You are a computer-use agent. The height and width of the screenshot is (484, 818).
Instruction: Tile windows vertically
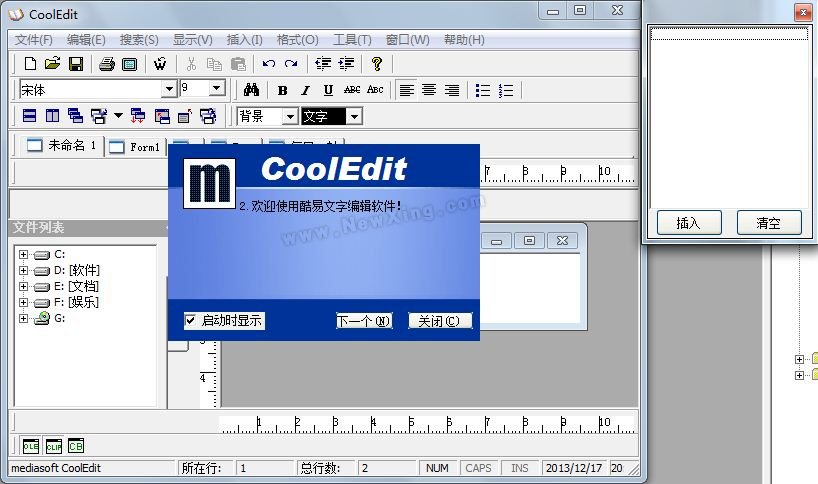pos(53,116)
